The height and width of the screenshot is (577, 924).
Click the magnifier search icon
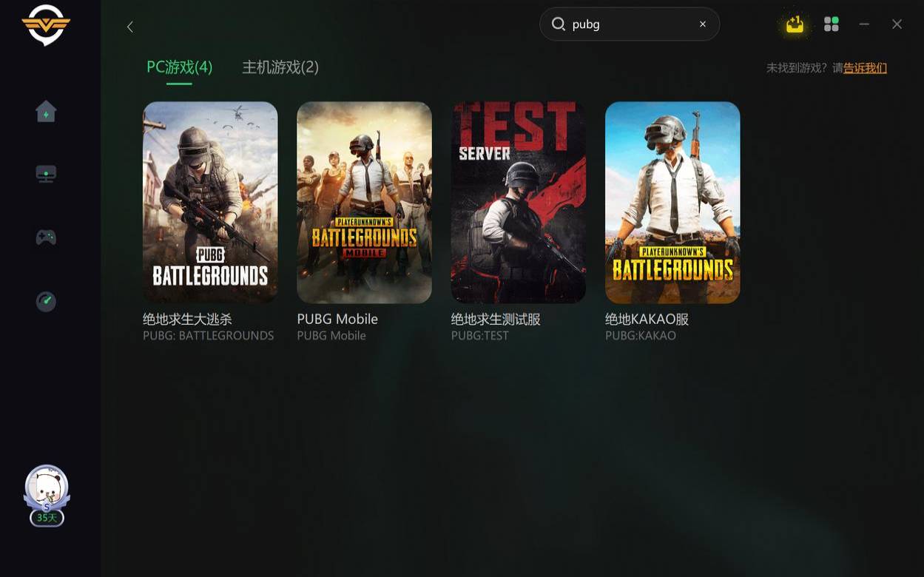point(558,24)
